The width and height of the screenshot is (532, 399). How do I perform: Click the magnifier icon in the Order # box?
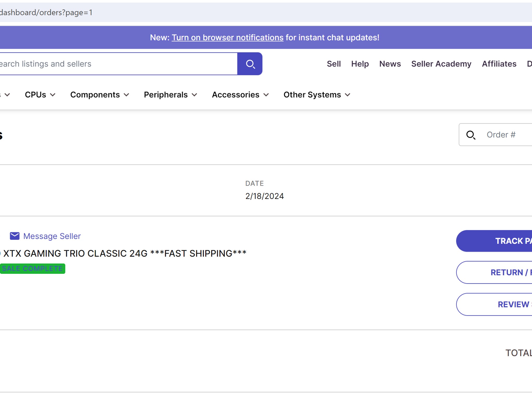471,135
